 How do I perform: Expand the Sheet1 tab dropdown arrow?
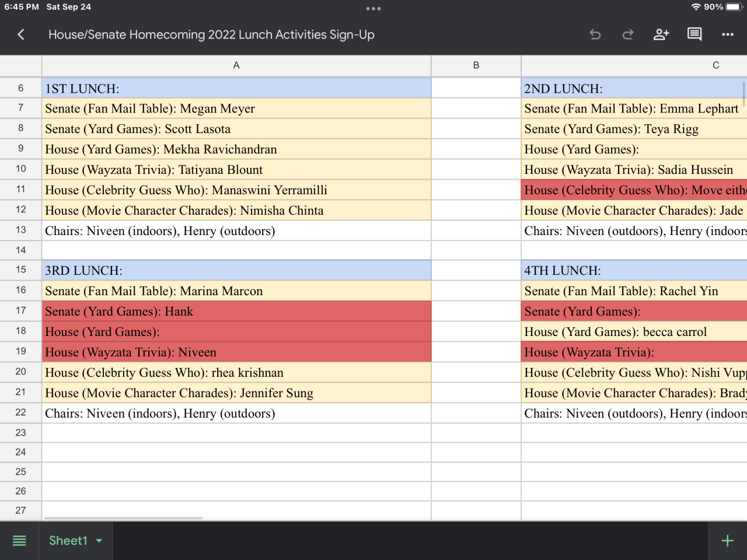click(x=99, y=541)
